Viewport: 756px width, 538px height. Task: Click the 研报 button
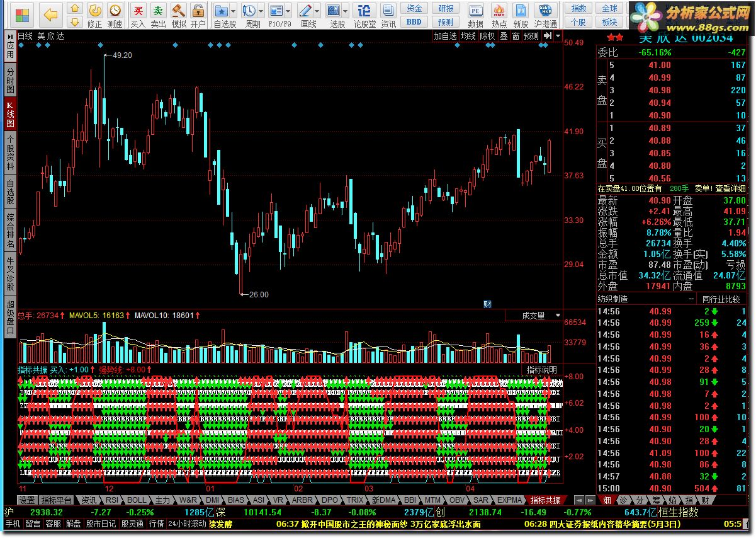point(446,8)
